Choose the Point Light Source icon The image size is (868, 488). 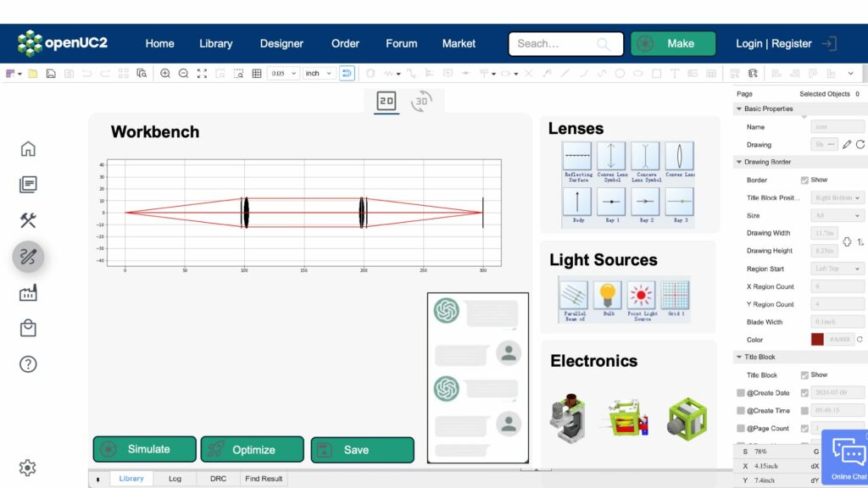[x=642, y=296]
